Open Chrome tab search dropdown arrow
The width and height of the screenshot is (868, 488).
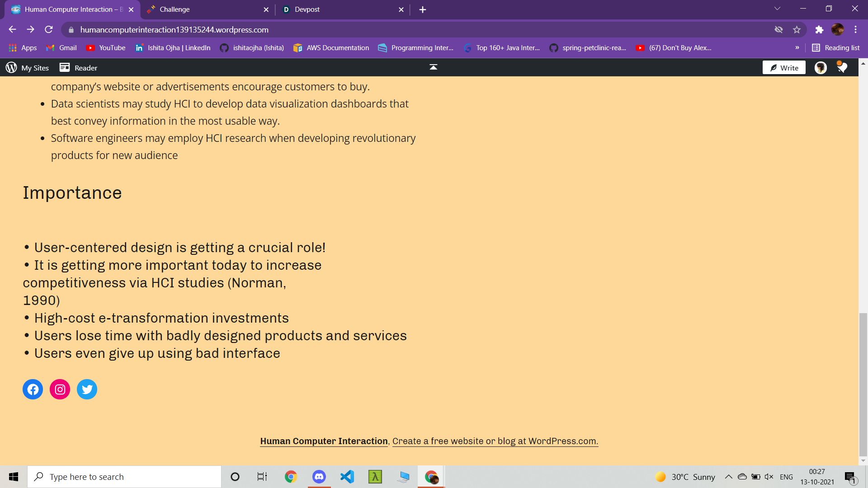(x=777, y=9)
